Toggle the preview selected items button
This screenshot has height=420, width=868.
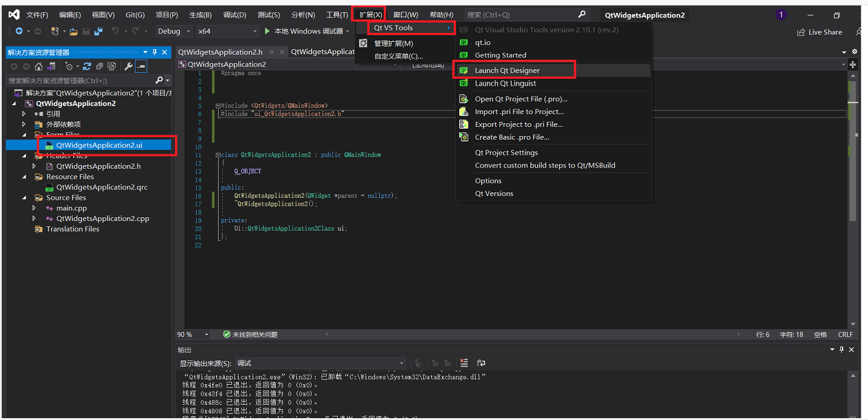(x=141, y=66)
